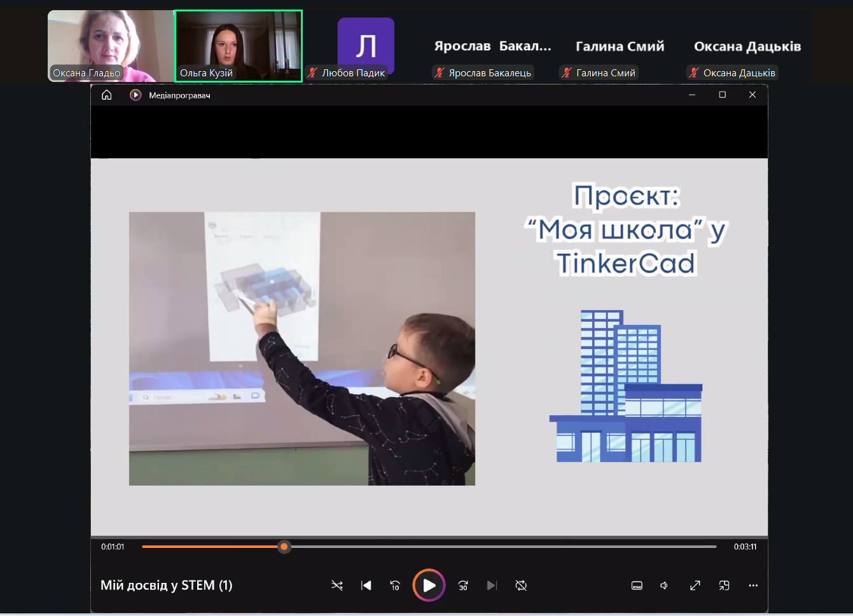Go to media player home
853x616 pixels.
(107, 95)
